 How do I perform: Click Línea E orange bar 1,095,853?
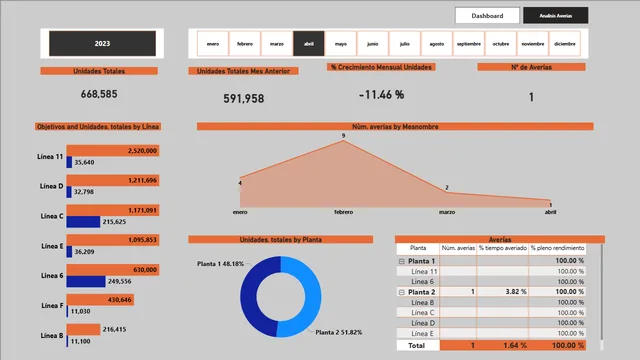113,240
